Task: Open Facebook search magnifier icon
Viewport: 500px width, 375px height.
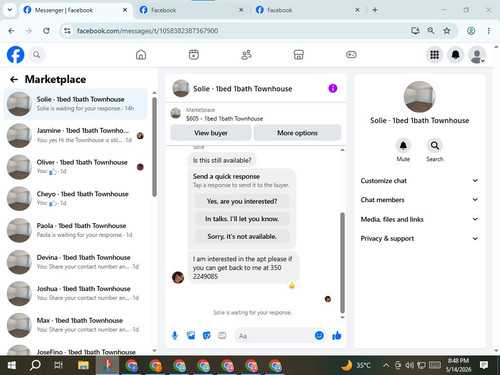Action: point(37,55)
